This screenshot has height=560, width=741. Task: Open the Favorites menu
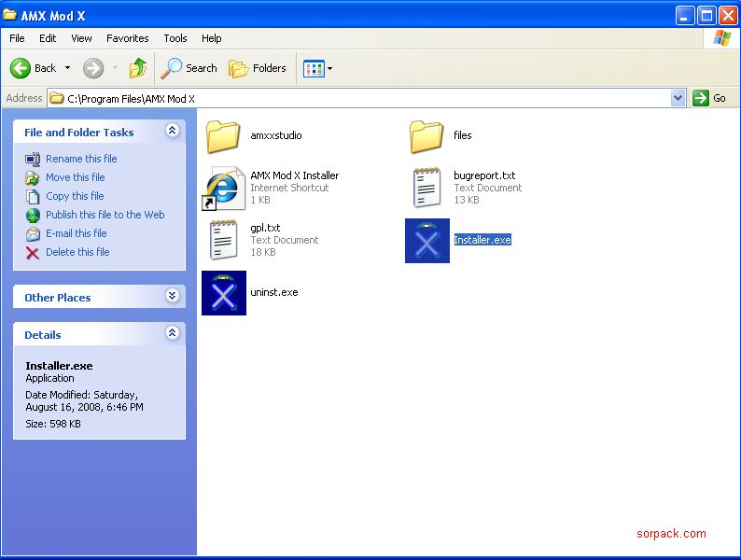[x=127, y=38]
